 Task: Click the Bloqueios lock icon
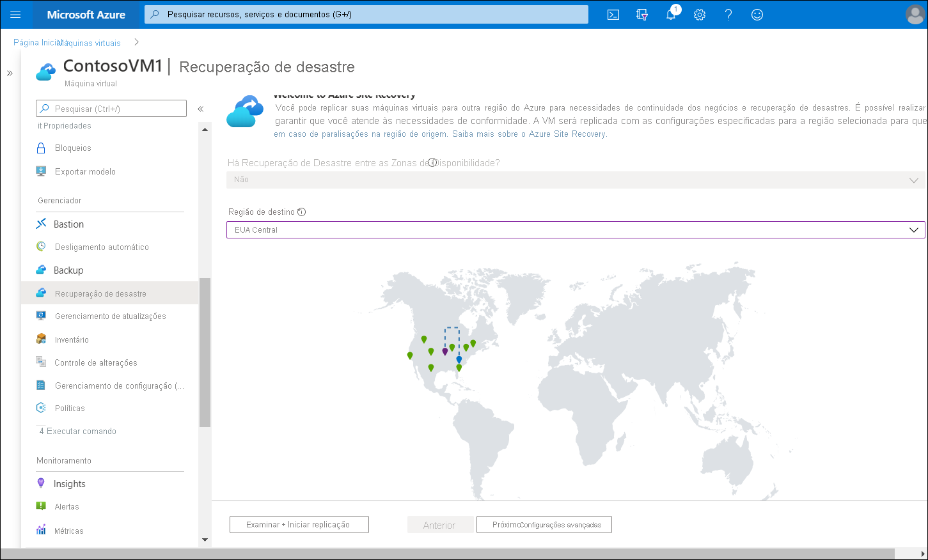[41, 148]
